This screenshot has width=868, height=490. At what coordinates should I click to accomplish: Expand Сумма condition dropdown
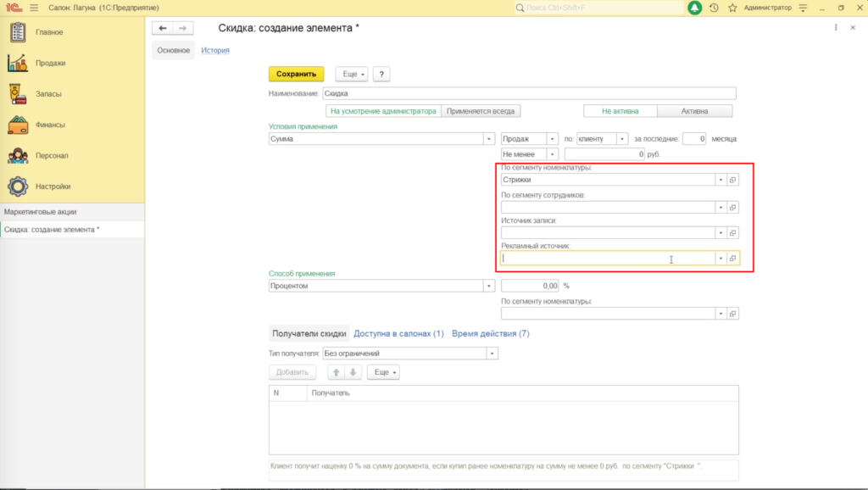(489, 139)
